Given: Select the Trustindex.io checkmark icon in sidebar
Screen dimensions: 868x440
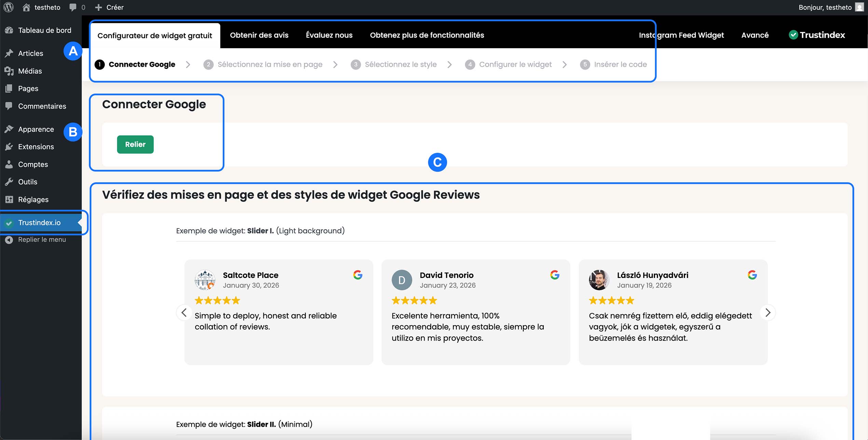Looking at the screenshot, I should coord(9,223).
